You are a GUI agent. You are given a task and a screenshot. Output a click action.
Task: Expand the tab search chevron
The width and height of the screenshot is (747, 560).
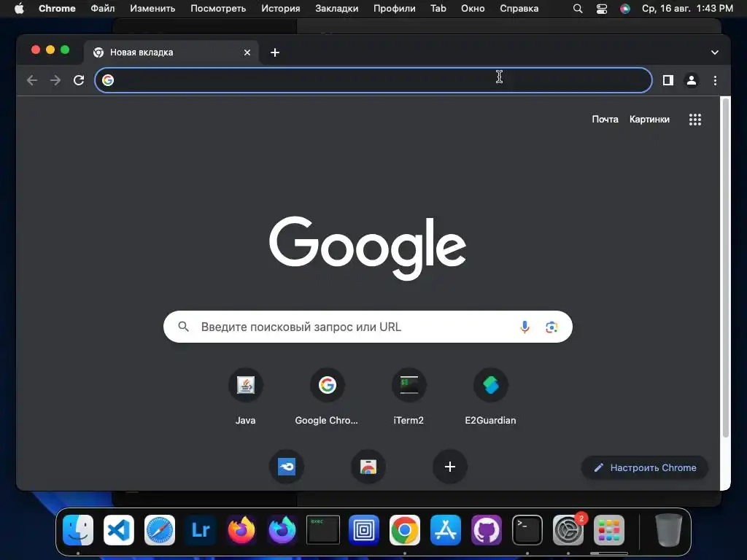[x=715, y=52]
